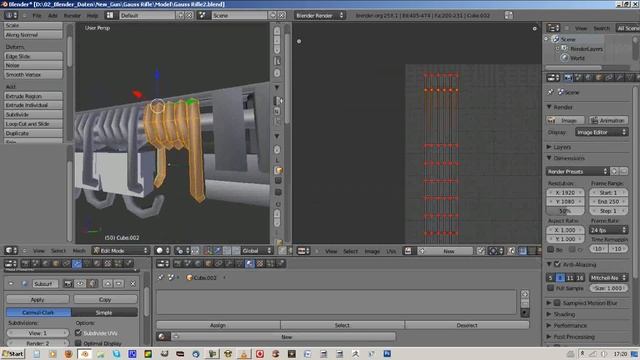640x360 pixels.
Task: Add a render preset with the plus icon
Action: pos(614,171)
